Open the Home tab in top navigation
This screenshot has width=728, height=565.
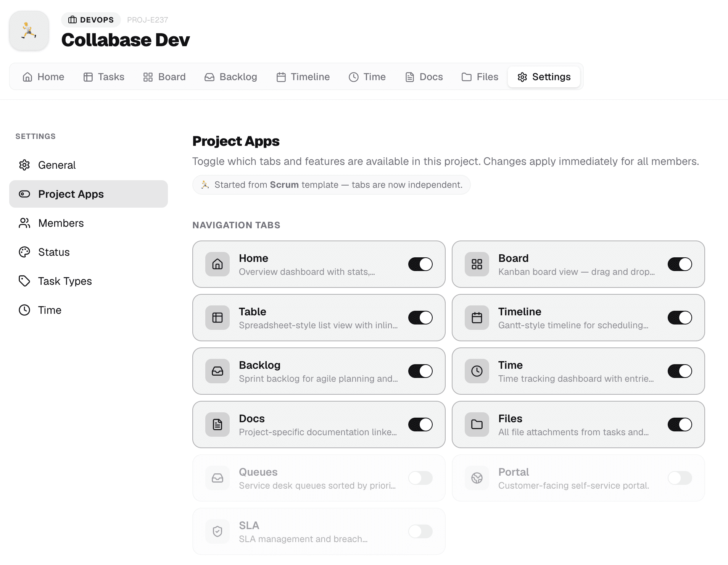point(43,77)
